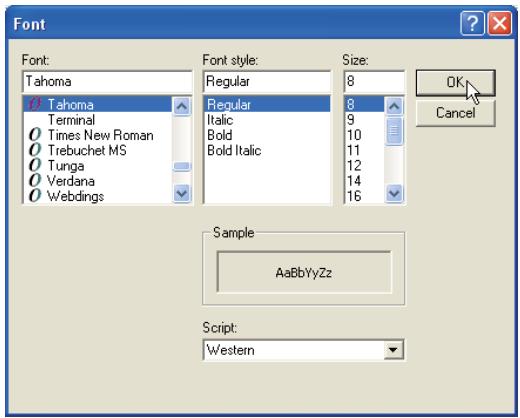The height and width of the screenshot is (418, 520).
Task: Select Tunga in the font list
Action: [98, 166]
